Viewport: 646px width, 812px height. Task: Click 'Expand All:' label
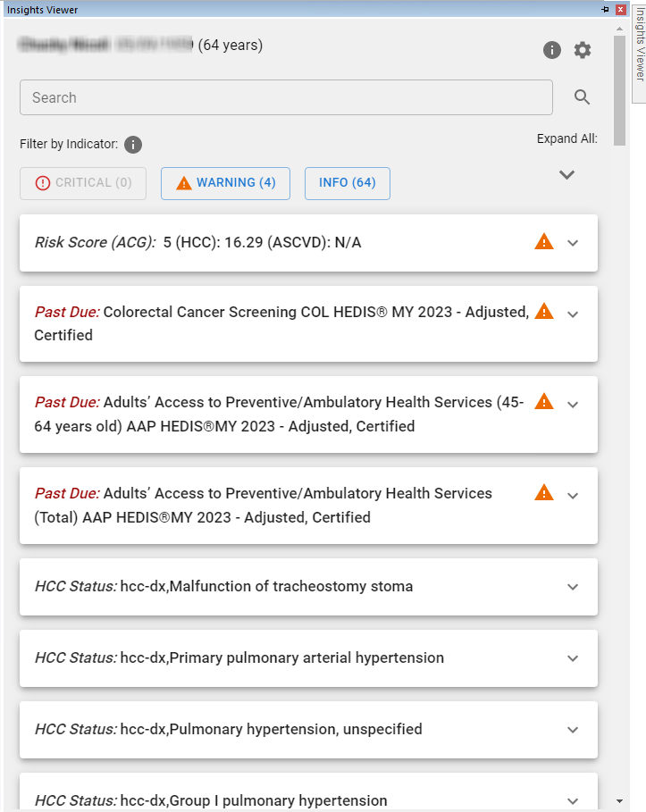pos(566,138)
